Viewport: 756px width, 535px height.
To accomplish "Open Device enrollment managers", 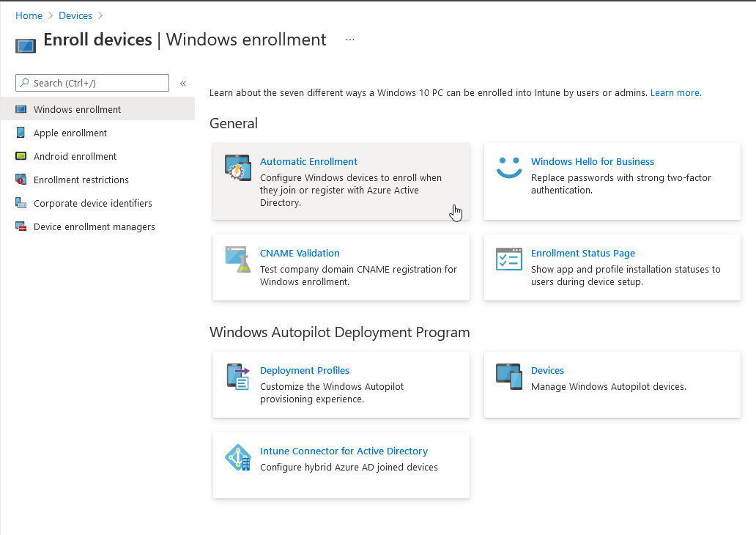I will [x=94, y=227].
